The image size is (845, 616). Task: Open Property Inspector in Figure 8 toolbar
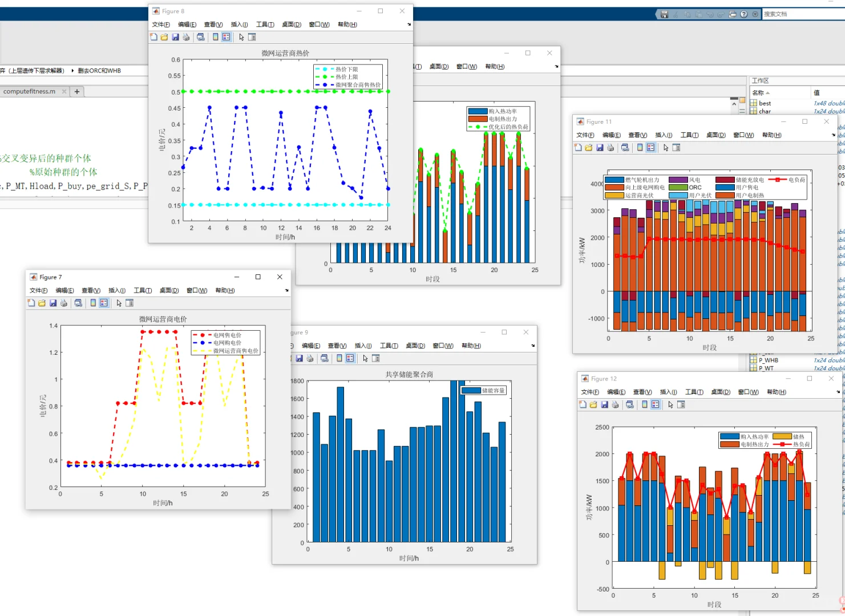coord(252,37)
